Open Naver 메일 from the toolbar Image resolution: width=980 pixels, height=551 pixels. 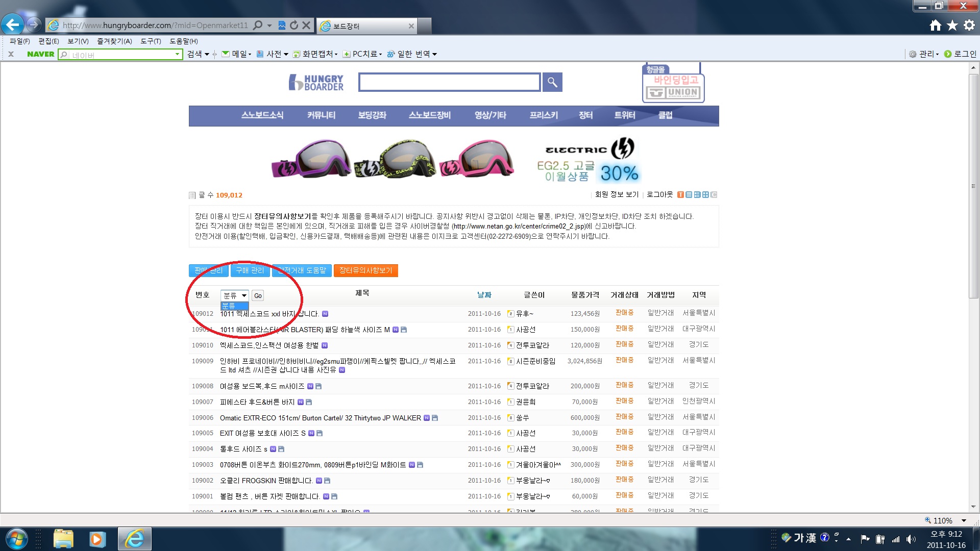[x=236, y=54]
